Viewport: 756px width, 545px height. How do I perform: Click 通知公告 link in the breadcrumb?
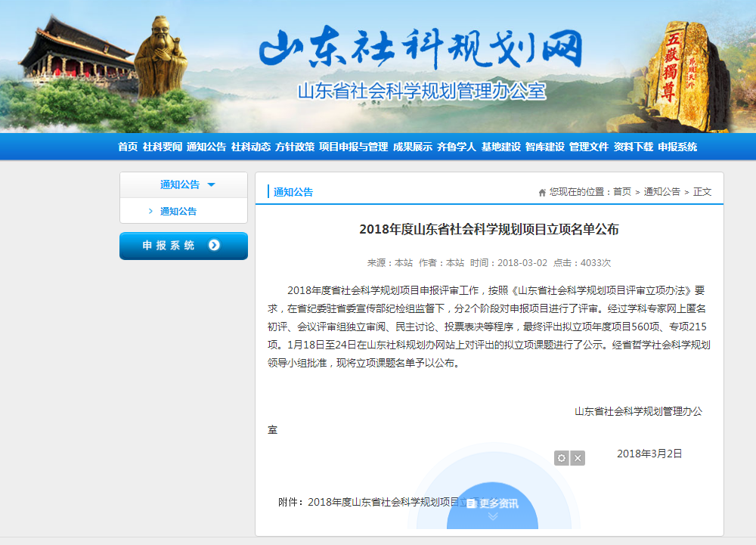click(661, 192)
